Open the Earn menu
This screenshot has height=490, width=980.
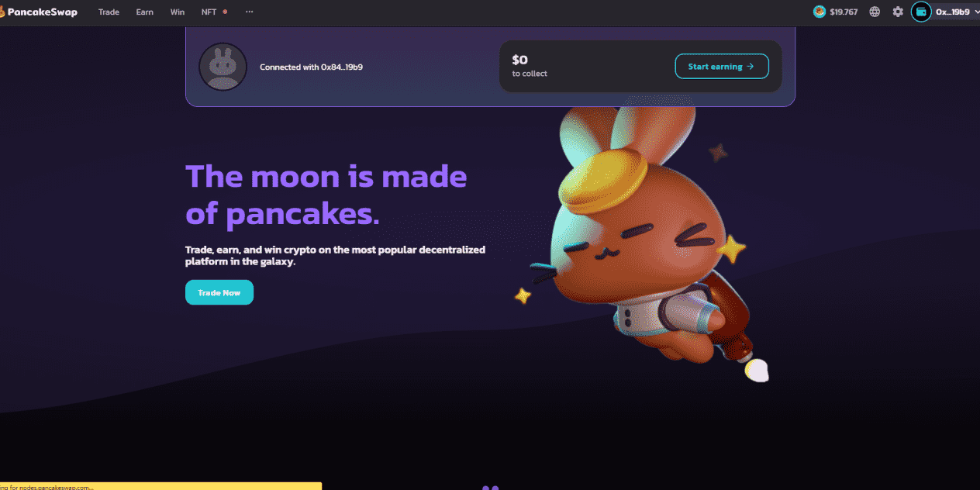pos(145,12)
